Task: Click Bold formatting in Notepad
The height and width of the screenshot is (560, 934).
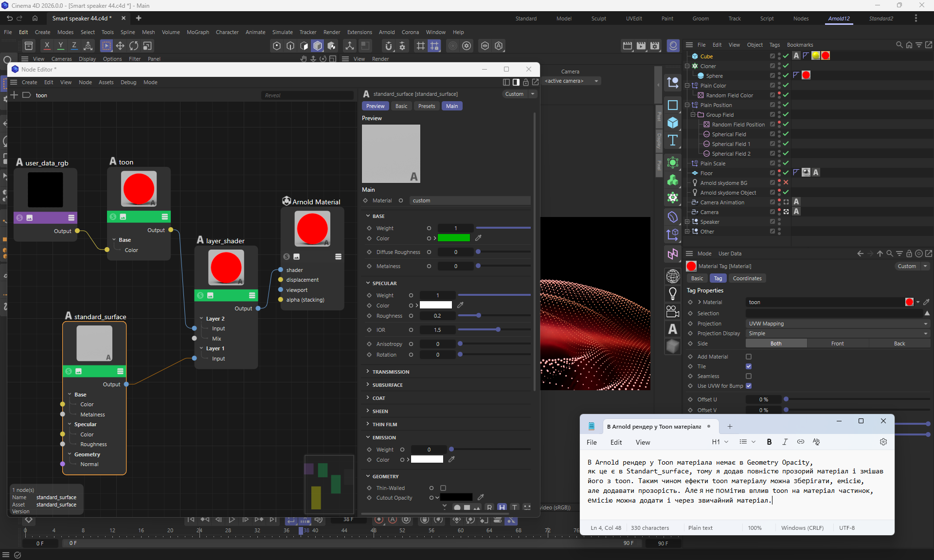Action: [x=769, y=442]
